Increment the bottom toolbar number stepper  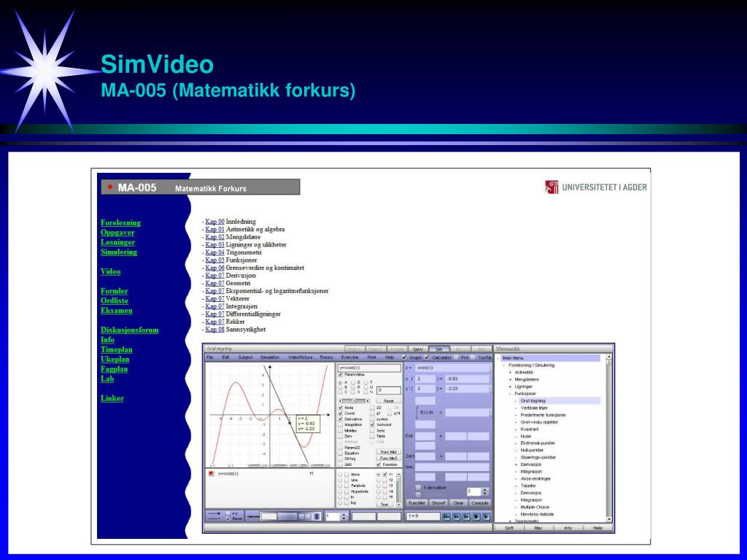[344, 515]
